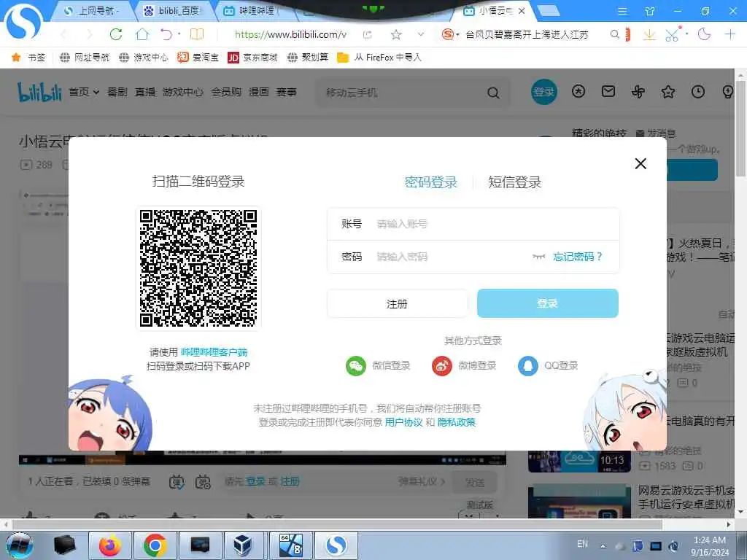This screenshot has width=747, height=560.
Task: Open VirtualBox cube icon in taskbar
Action: 243,545
